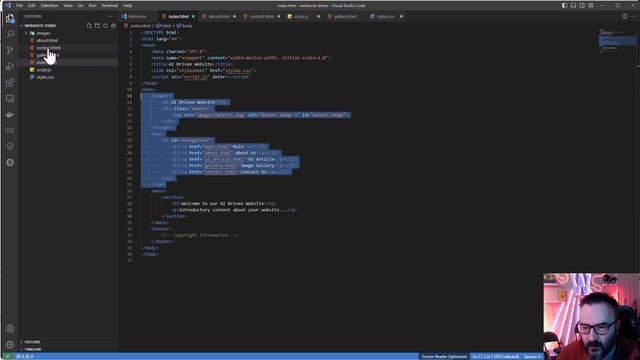Screen dimensions: 640x360
Task: Open the Terminal menu
Action: (109, 5)
